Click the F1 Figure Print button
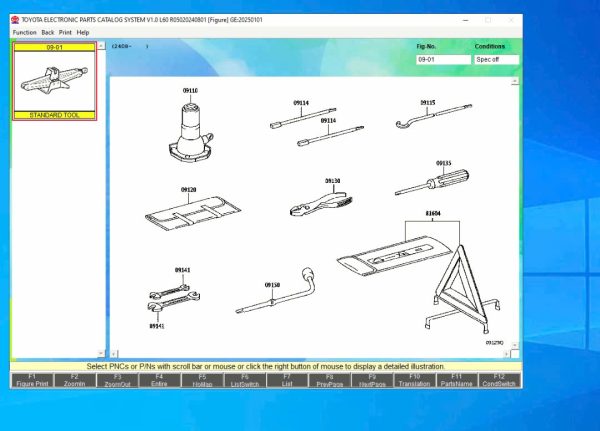This screenshot has height=431, width=600. (x=33, y=380)
